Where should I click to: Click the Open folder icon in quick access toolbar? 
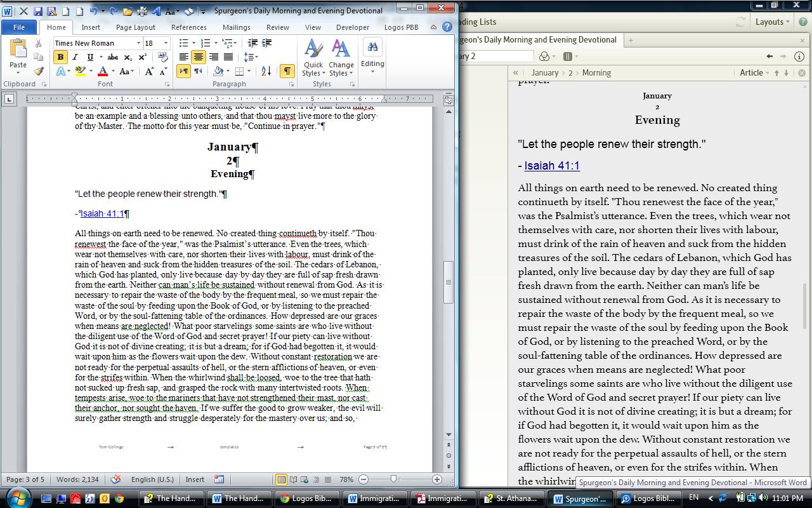point(128,11)
